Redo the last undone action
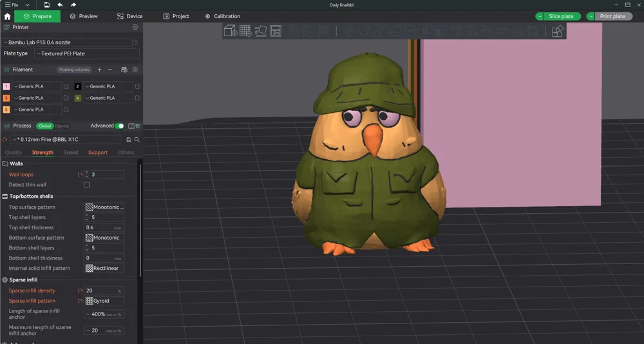This screenshot has height=344, width=644. tap(73, 5)
